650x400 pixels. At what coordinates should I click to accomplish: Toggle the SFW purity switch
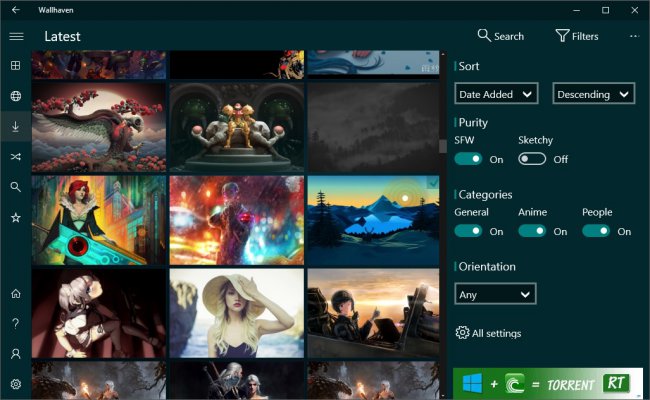pos(468,159)
